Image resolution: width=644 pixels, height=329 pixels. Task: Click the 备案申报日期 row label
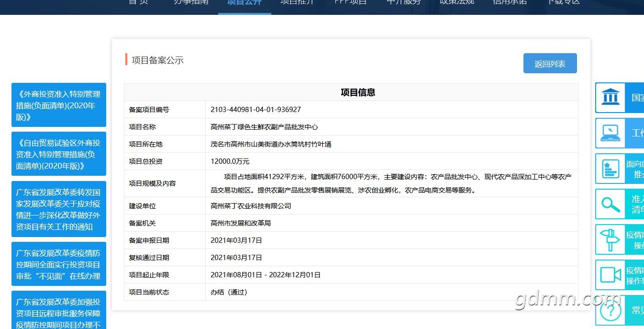tap(149, 240)
